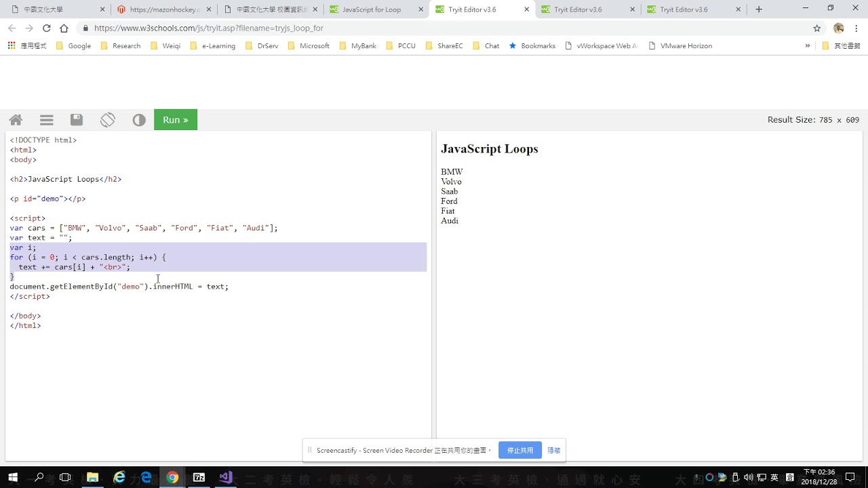
Task: Open the 應用程式 apps shortcut
Action: tap(27, 46)
